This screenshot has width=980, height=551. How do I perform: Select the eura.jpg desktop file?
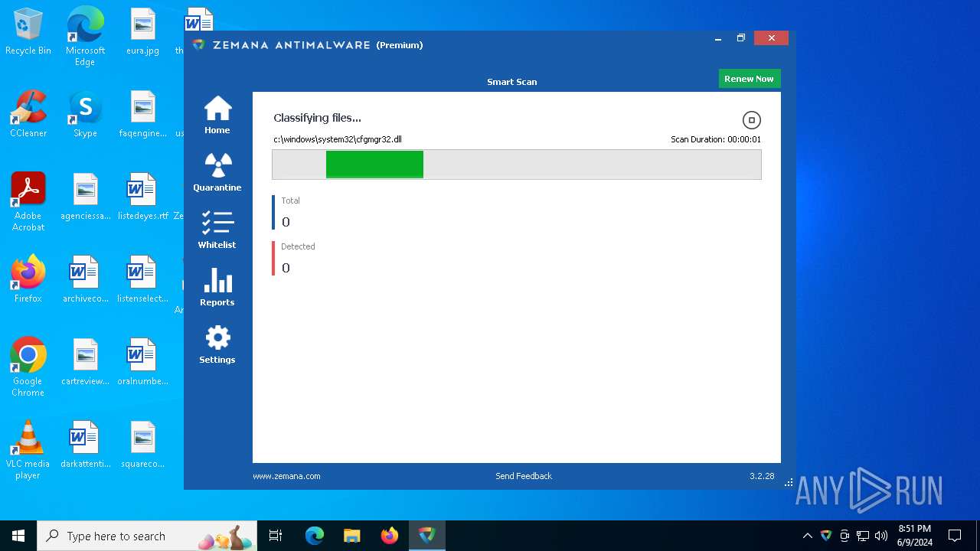coord(142,32)
